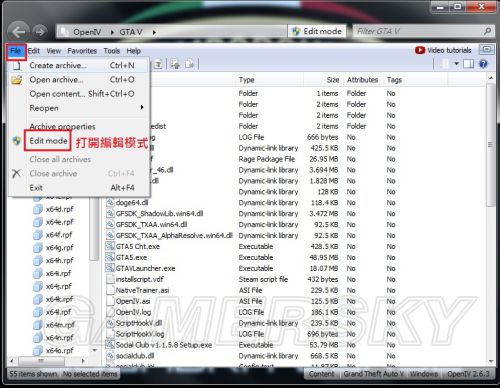Image resolution: width=500 pixels, height=388 pixels.
Task: Choose Open content... from the File menu
Action: coord(79,94)
